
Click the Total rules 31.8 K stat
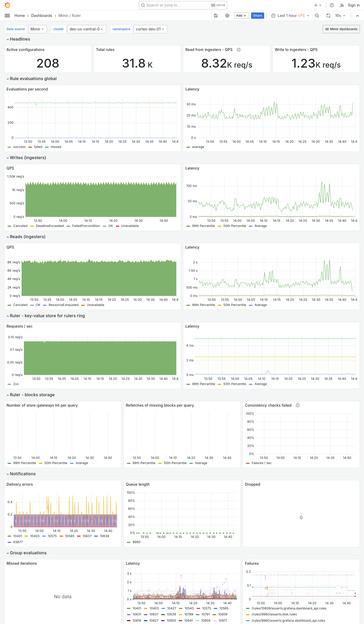137,63
